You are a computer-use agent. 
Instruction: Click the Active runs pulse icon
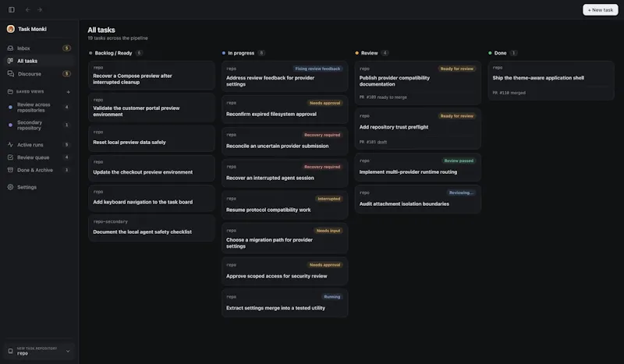point(10,145)
